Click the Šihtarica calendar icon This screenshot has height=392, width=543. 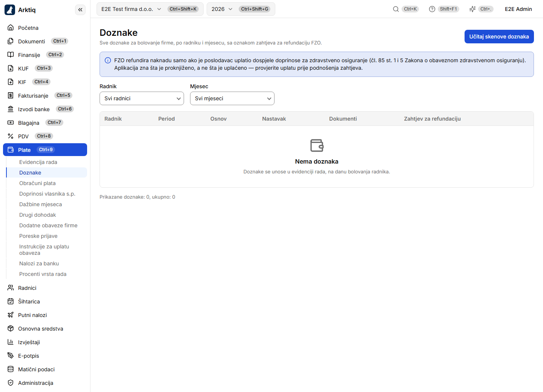(x=11, y=302)
